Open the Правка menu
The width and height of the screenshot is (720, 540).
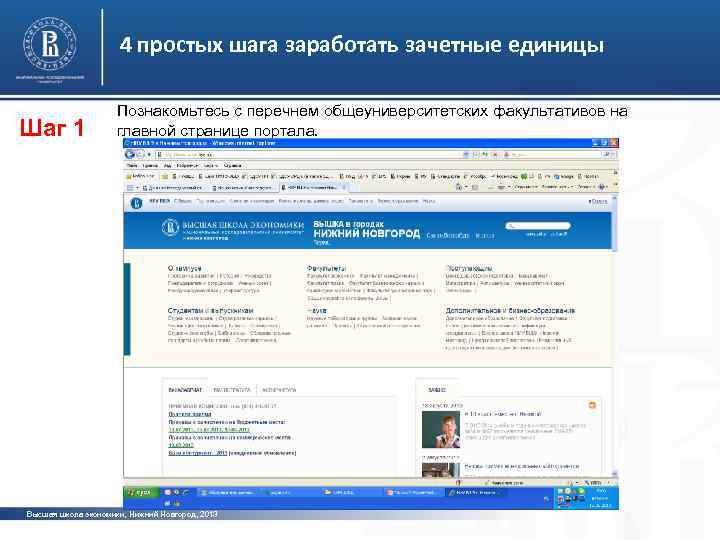click(x=150, y=165)
